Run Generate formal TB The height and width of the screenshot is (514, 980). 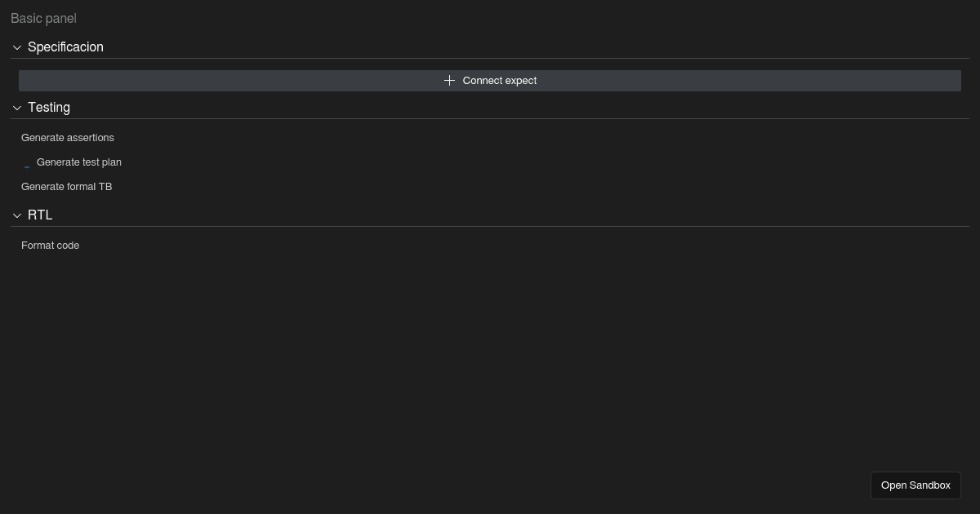[x=66, y=187]
